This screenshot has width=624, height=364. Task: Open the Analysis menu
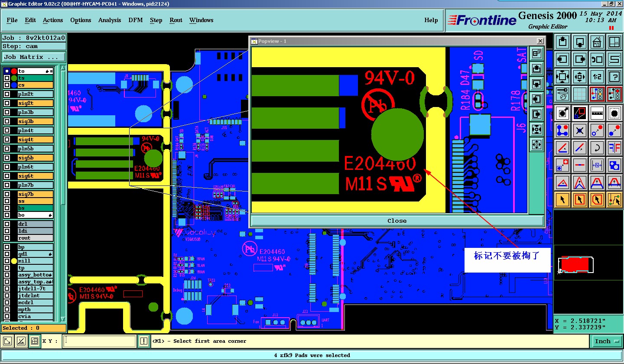(110, 20)
